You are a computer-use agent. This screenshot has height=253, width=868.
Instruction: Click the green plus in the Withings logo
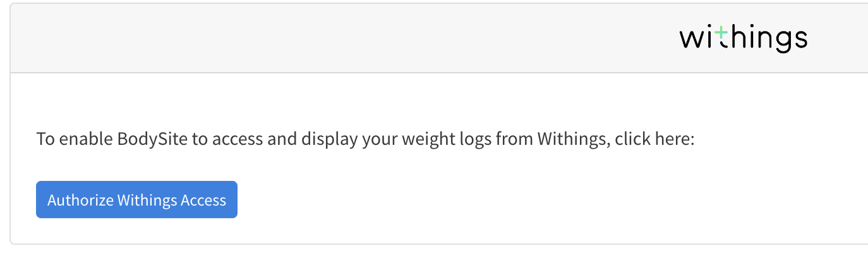(x=721, y=34)
